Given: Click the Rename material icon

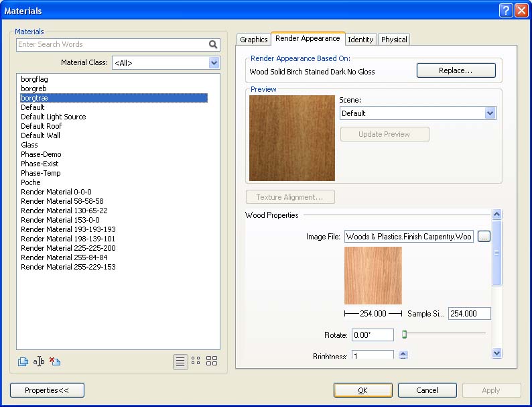Looking at the screenshot, I should 39,362.
